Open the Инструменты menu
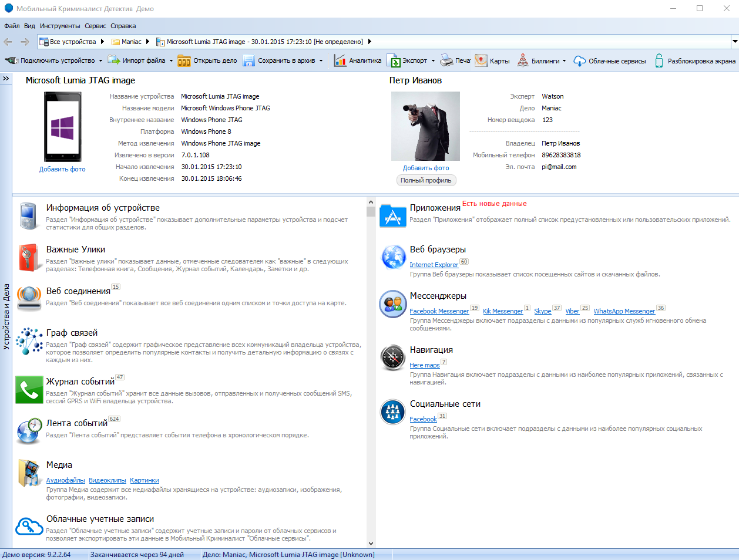 [60, 26]
